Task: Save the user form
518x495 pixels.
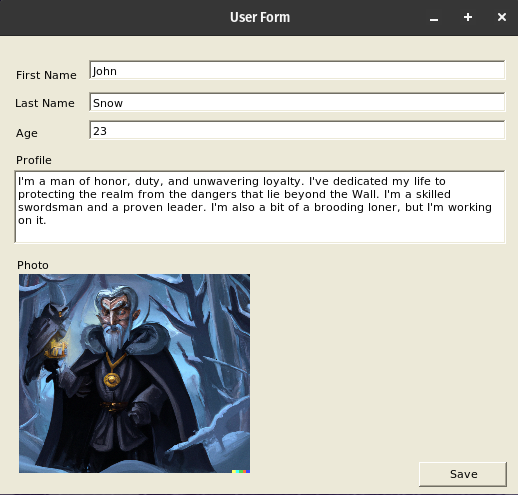Action: [463, 474]
